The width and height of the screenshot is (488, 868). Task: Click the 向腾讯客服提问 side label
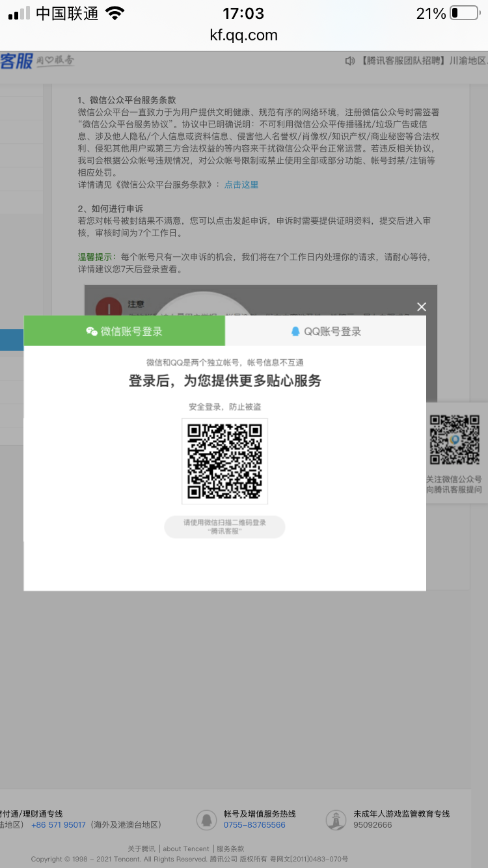tap(454, 489)
